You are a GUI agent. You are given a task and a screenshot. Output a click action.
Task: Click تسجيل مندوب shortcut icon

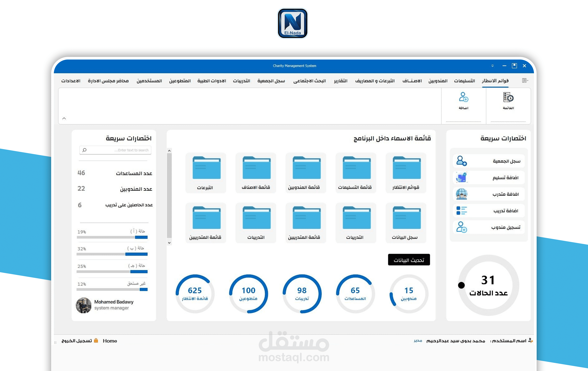pyautogui.click(x=461, y=227)
